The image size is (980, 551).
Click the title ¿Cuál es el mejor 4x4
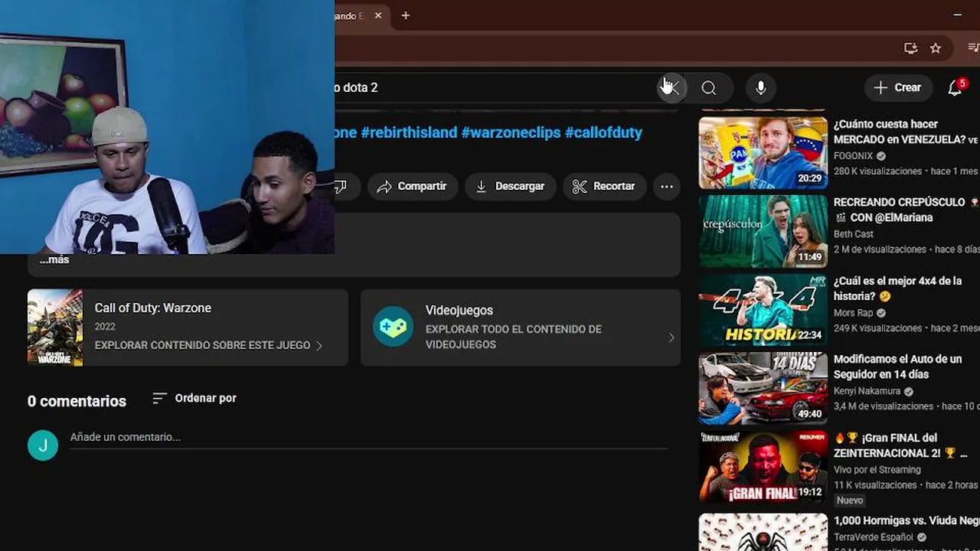[x=897, y=289]
